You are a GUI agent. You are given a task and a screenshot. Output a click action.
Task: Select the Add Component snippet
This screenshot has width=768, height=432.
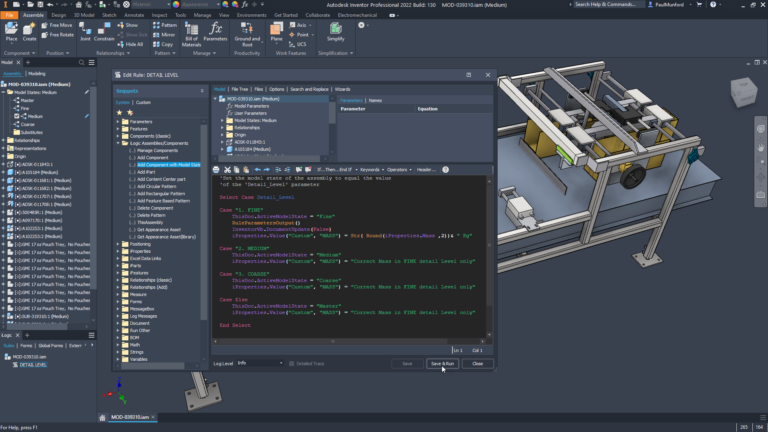click(152, 158)
